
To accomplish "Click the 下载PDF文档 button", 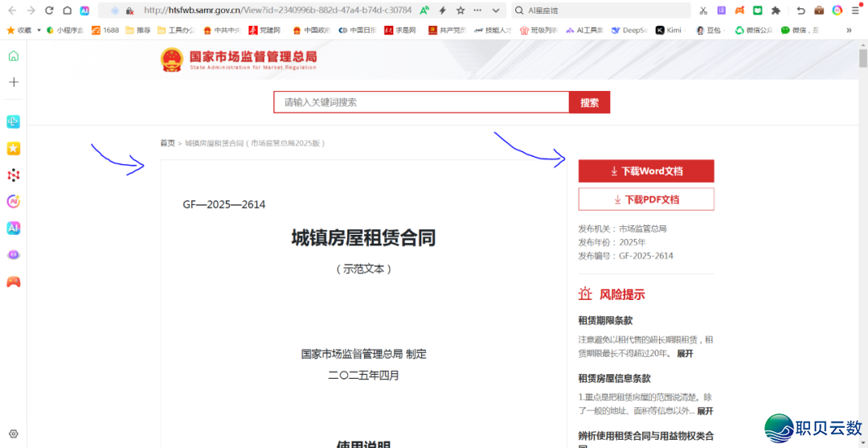I will point(646,199).
